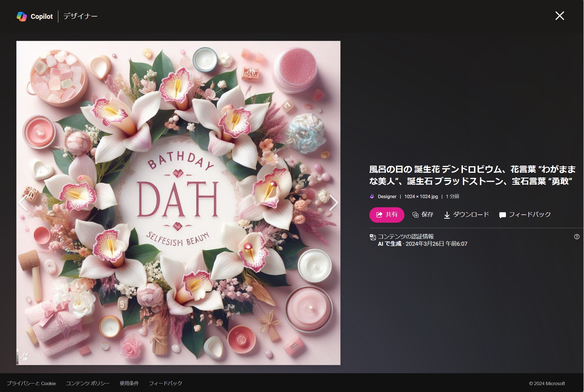This screenshot has height=392, width=584.
Task: Open the デザイナー header link
Action: [x=80, y=16]
